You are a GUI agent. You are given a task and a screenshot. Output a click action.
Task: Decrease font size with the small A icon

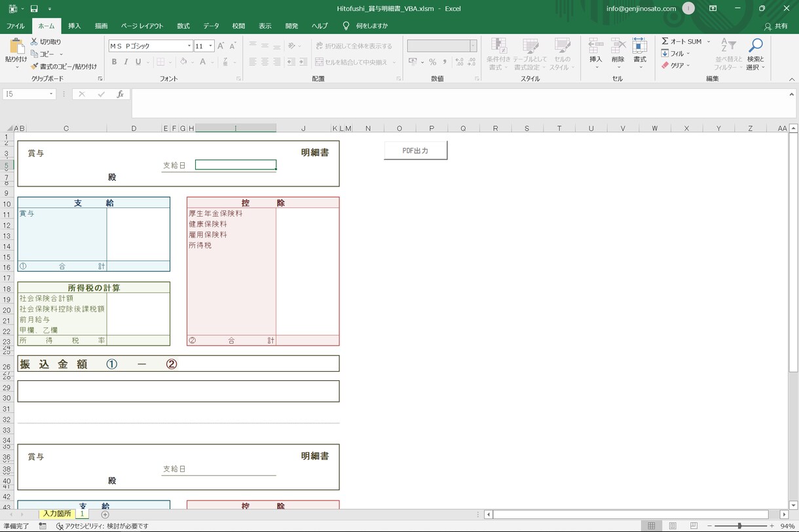[232, 46]
